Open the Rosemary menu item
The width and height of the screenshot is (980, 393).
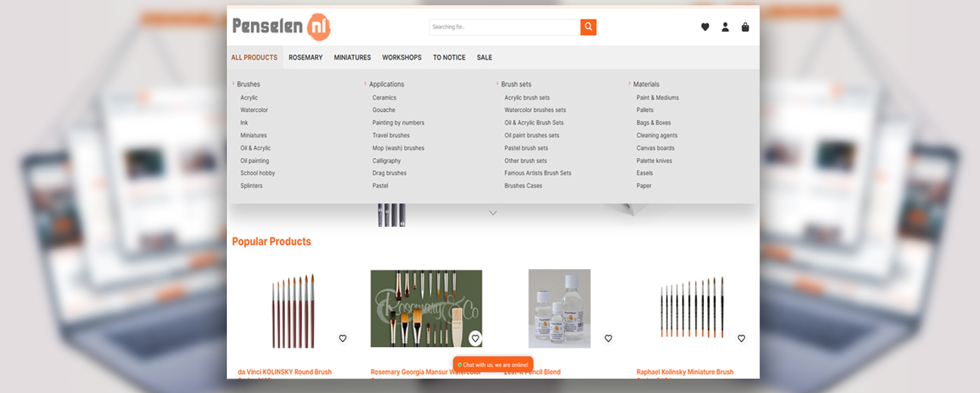point(305,57)
